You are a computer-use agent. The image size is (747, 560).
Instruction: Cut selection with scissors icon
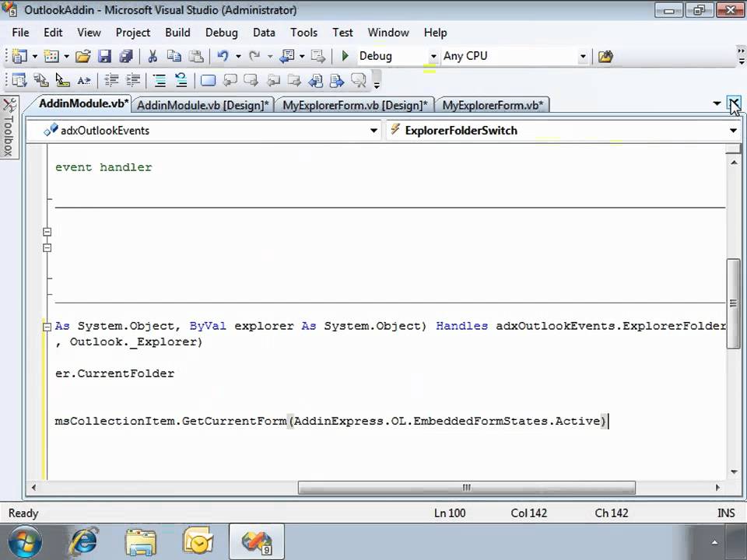tap(153, 56)
